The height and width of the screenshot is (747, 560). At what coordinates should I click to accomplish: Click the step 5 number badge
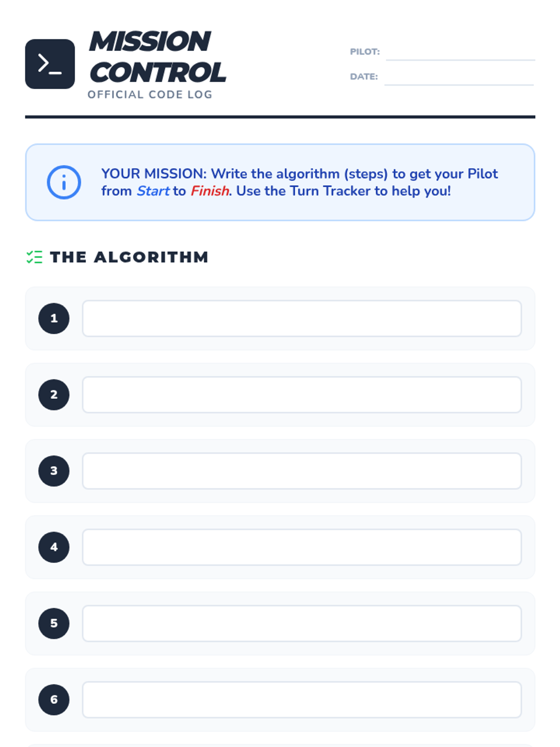(54, 623)
